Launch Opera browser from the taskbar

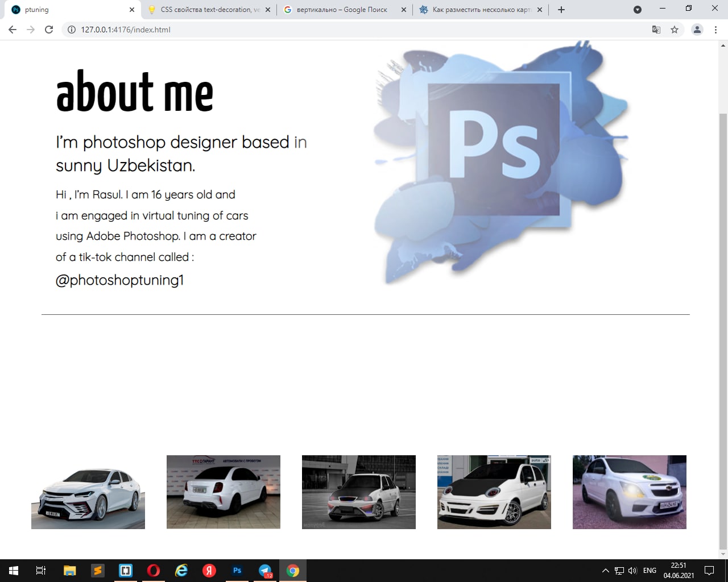point(154,571)
